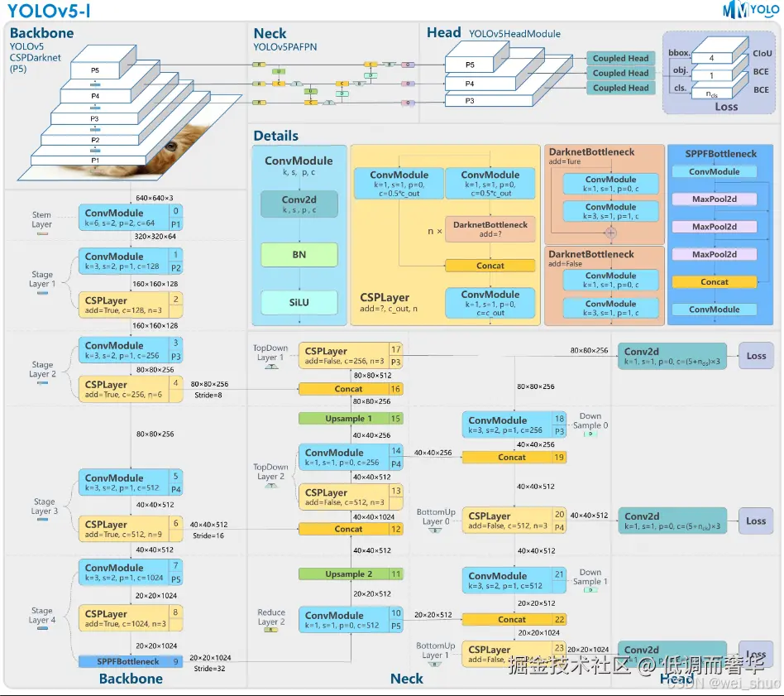This screenshot has height=696, width=784.
Task: Select the ConvModule block numbered 18
Action: [514, 425]
